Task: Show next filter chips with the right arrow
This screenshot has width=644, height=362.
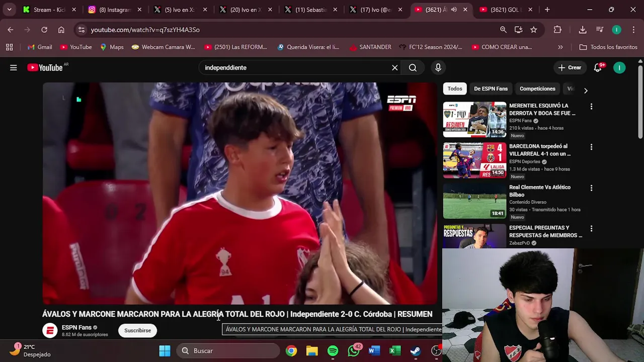Action: click(586, 90)
